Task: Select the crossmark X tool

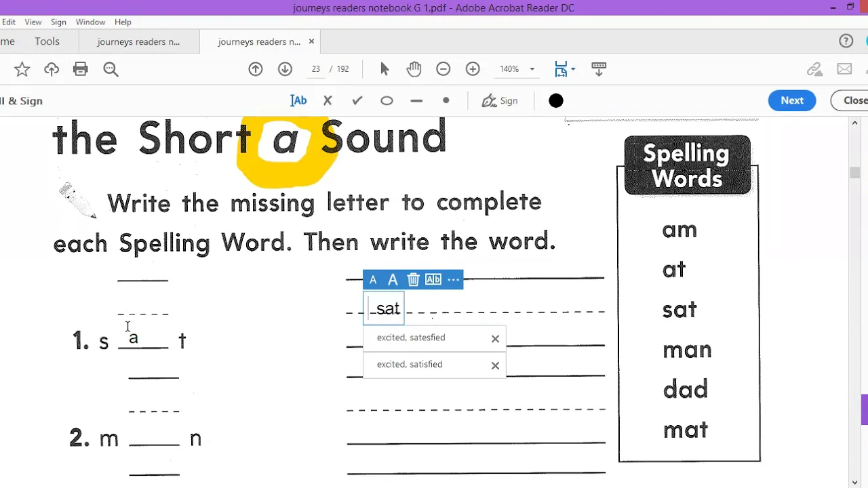Action: pyautogui.click(x=328, y=100)
